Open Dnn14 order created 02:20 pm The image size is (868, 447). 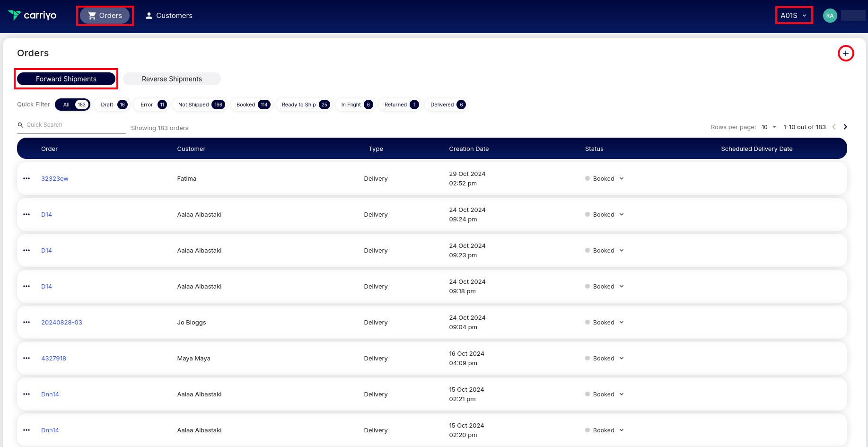[50, 430]
